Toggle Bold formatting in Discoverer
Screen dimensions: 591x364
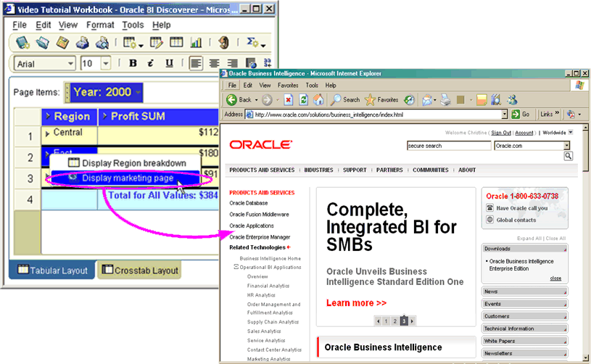[133, 63]
